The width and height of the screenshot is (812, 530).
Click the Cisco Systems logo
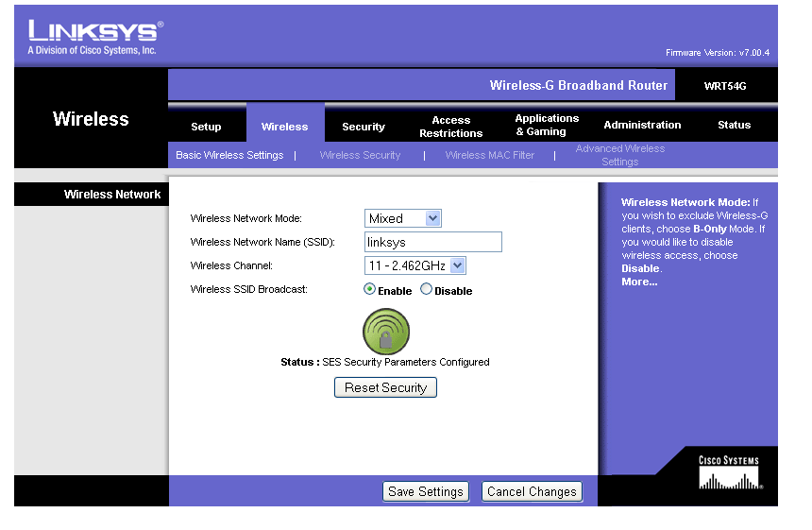[729, 472]
